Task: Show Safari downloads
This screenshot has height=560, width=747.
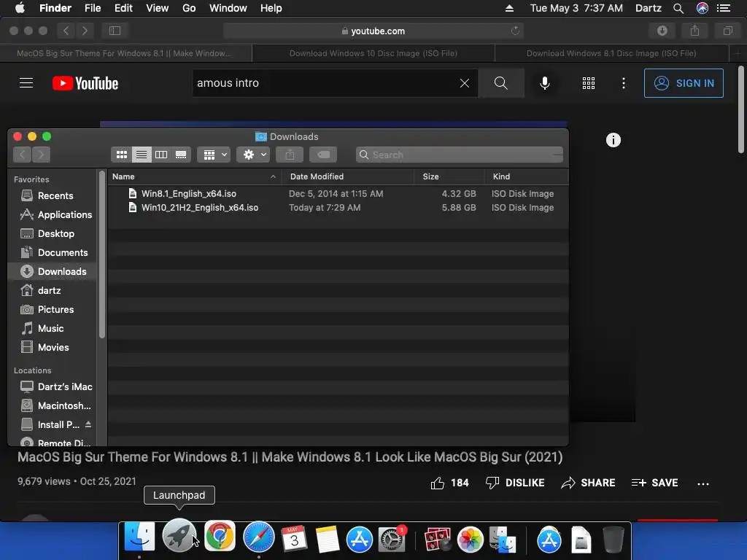Action: pos(662,31)
